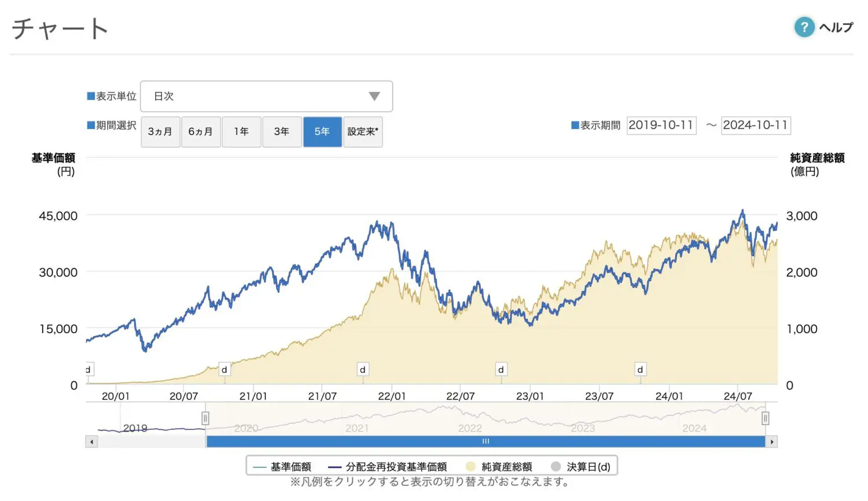868x501 pixels.
Task: Click the right scroll arrow of navigator
Action: point(771,442)
